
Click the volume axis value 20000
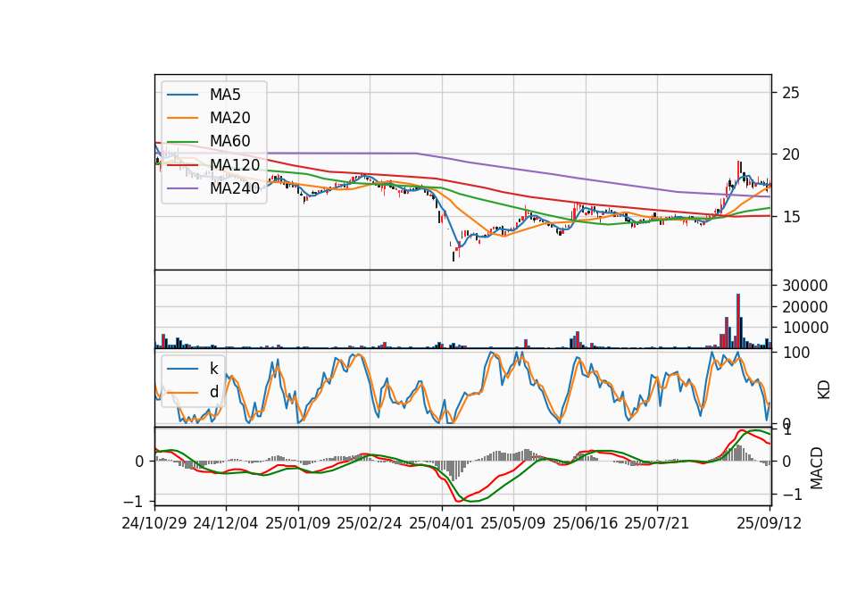pyautogui.click(x=805, y=307)
